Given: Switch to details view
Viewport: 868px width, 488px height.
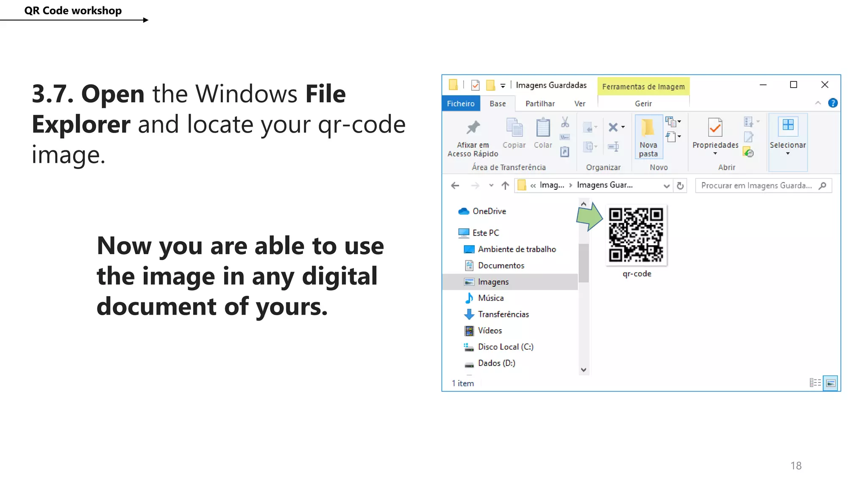Looking at the screenshot, I should coord(815,383).
